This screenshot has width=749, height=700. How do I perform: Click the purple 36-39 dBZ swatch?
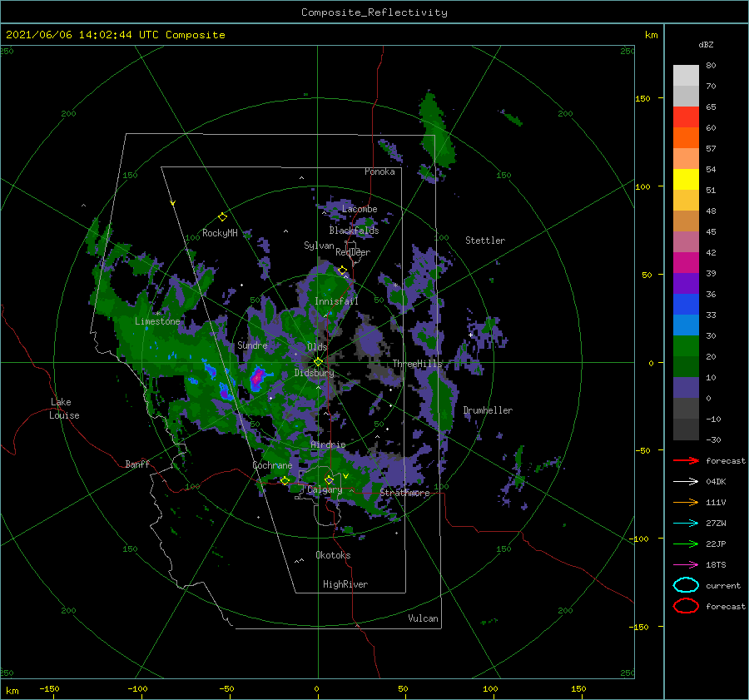coord(686,284)
